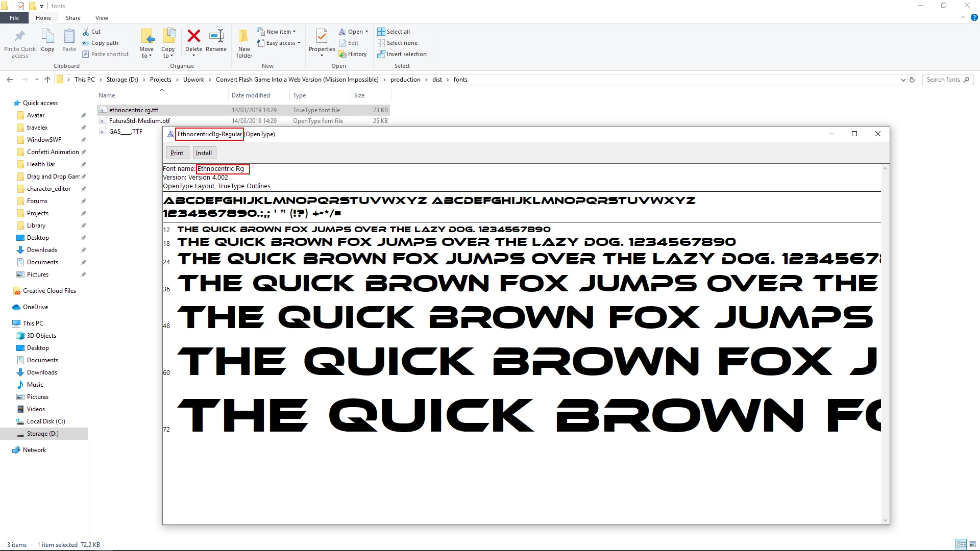Viewport: 980px width, 551px height.
Task: Open the View ribbon tab
Action: tap(102, 18)
